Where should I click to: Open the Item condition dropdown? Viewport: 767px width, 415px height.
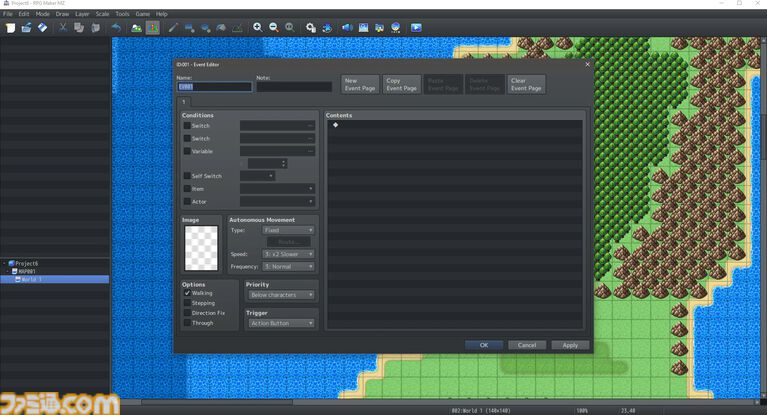point(277,188)
